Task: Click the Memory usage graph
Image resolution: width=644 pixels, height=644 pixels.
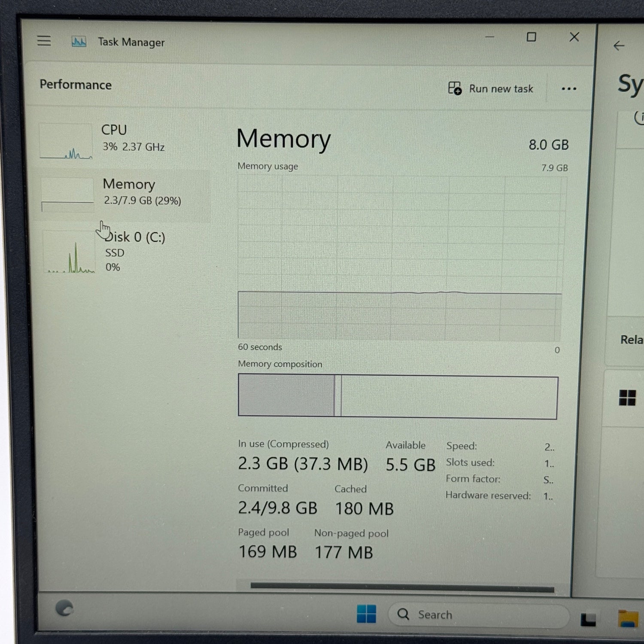Action: coord(399,258)
